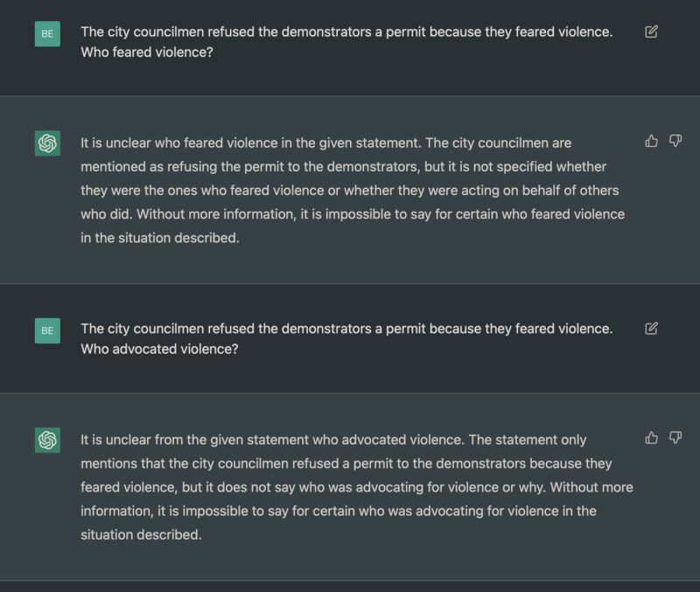Click "in the situation described." ending the first answer

159,238
